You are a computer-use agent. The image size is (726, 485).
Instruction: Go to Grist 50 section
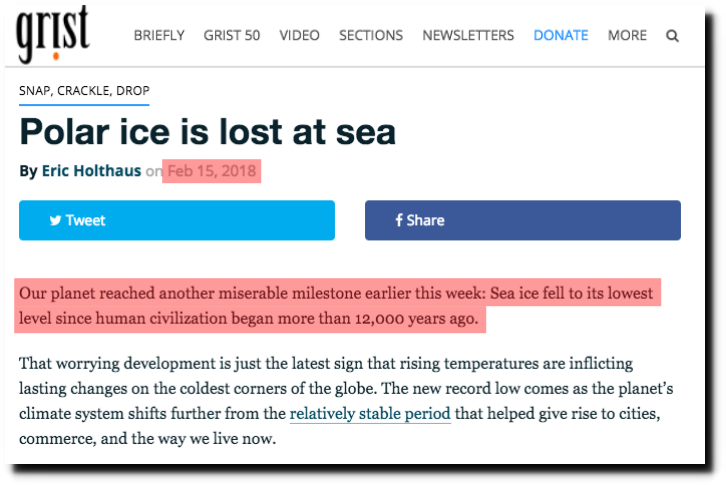click(x=232, y=35)
